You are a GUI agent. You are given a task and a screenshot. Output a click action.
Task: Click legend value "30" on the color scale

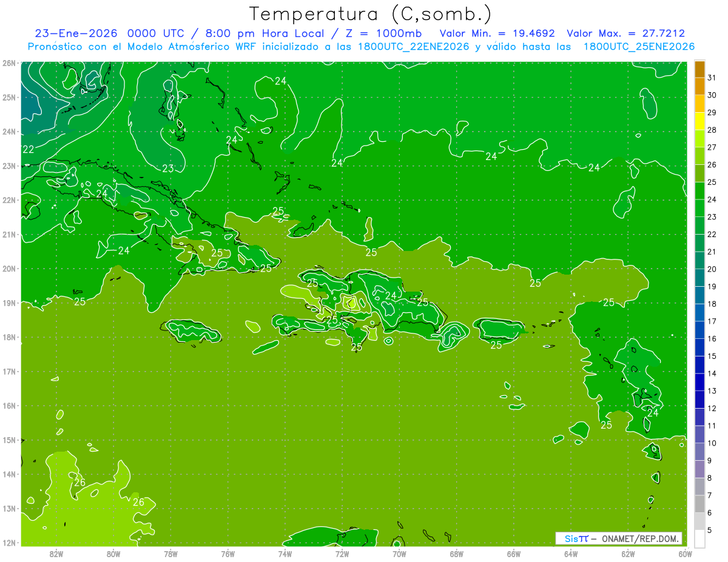tap(712, 95)
